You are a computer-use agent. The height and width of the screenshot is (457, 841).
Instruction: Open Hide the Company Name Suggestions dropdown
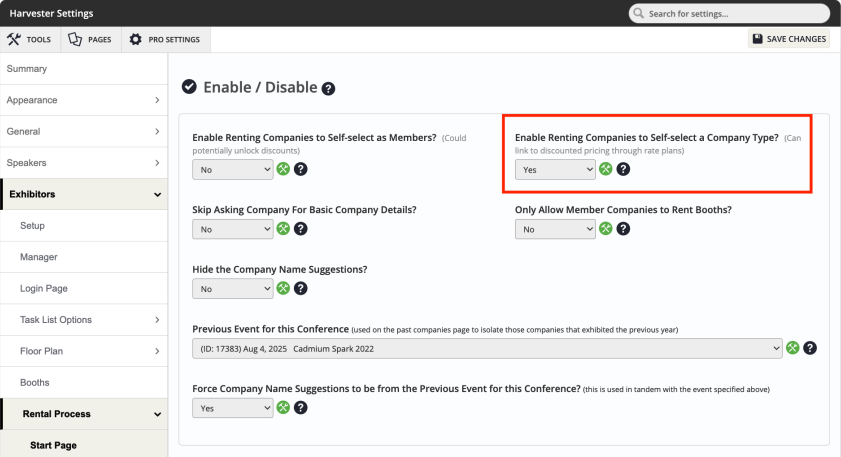(x=233, y=289)
